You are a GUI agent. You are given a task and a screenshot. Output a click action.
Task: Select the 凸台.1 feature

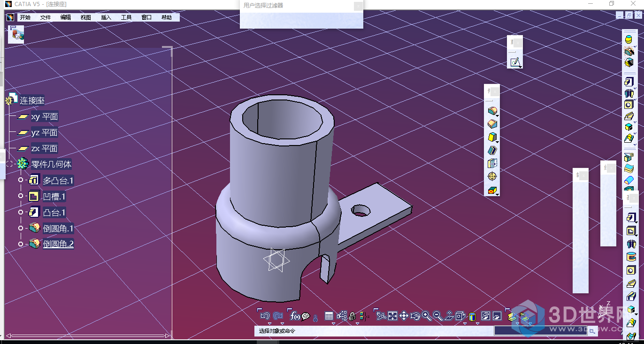(54, 213)
